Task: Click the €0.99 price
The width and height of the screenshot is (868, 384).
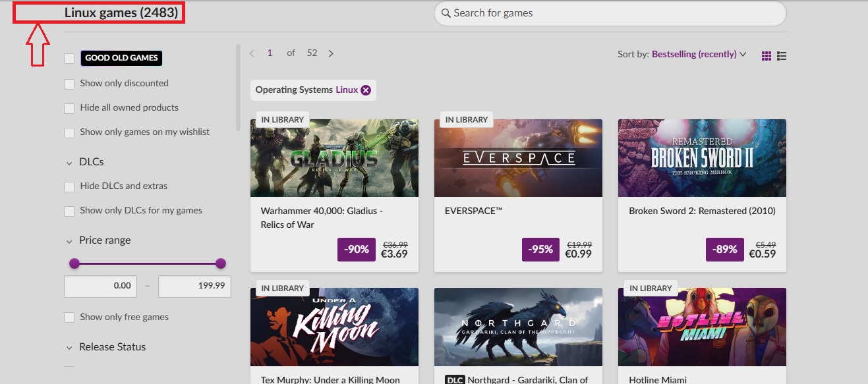Action: (578, 254)
